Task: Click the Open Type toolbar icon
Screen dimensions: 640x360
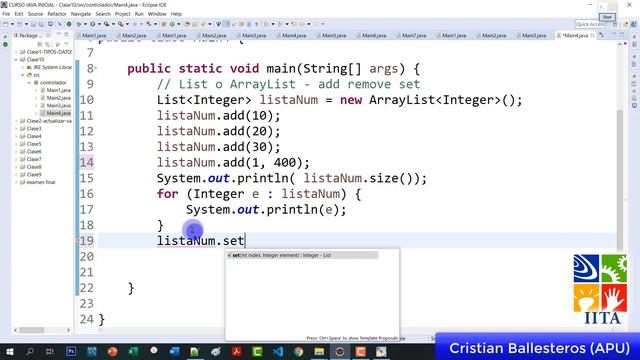Action: click(x=186, y=24)
